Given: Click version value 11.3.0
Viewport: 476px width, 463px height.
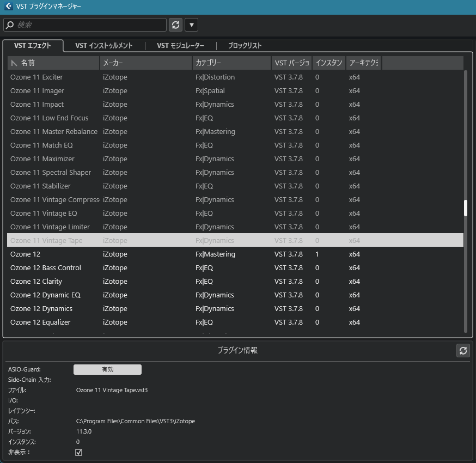Looking at the screenshot, I should pos(84,431).
